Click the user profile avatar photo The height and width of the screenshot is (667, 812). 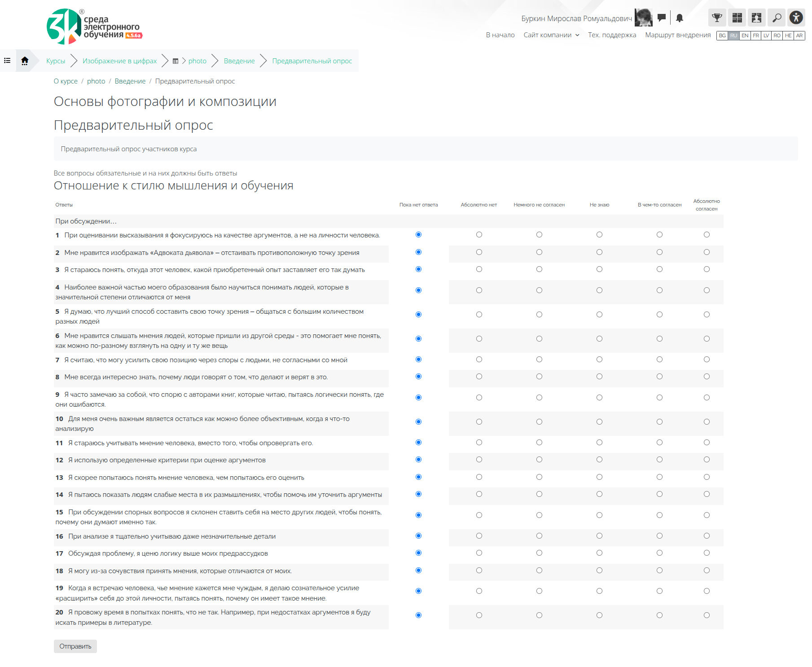pos(643,18)
